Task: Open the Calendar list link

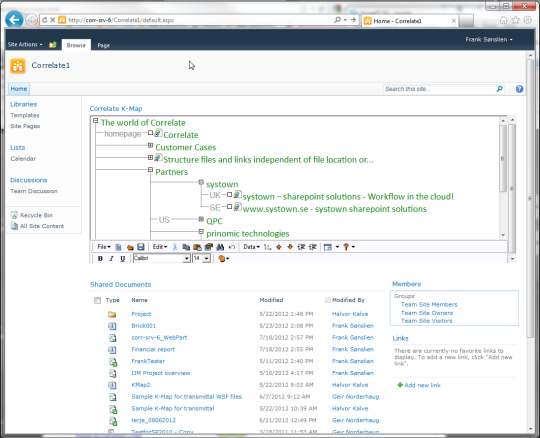Action: (23, 159)
